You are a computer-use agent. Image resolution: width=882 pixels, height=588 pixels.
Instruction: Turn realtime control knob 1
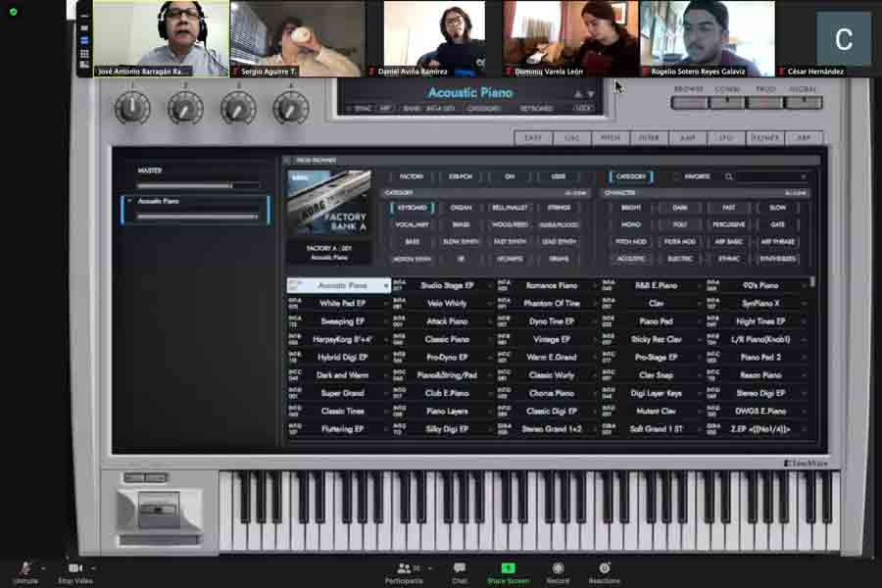(x=132, y=108)
